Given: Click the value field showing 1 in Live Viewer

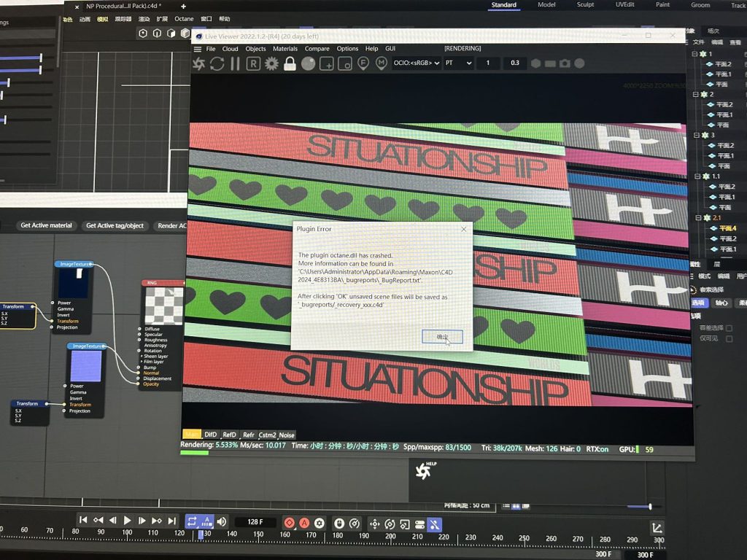Looking at the screenshot, I should (x=488, y=63).
